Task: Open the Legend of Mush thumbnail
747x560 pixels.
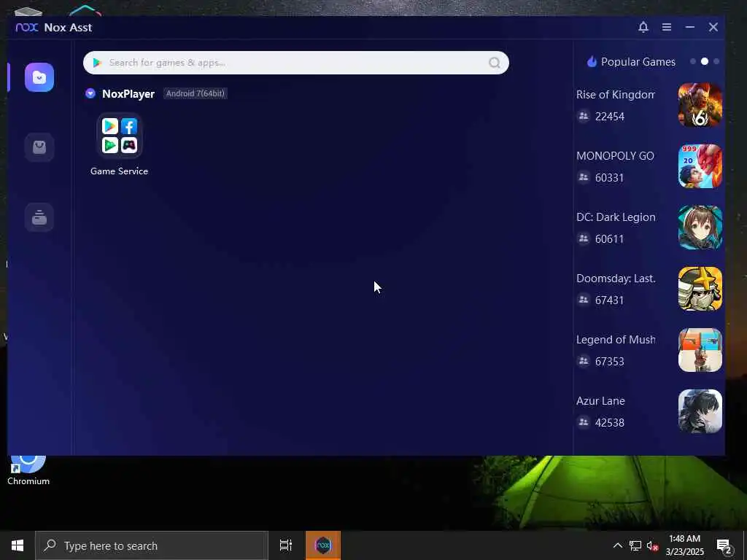Action: pyautogui.click(x=700, y=350)
